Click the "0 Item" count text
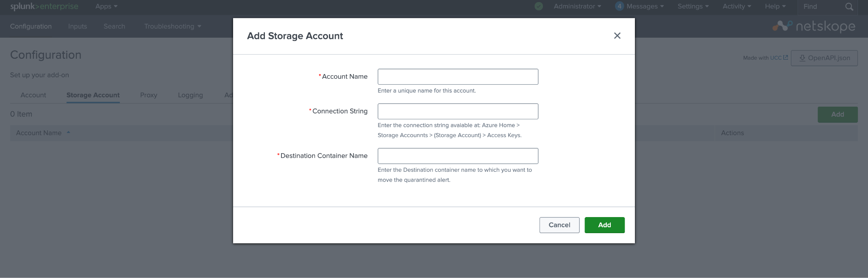Screen dimensions: 868x278 coord(21,114)
